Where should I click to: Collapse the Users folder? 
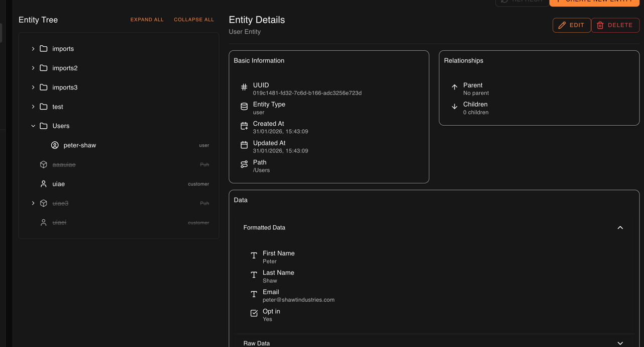point(33,126)
